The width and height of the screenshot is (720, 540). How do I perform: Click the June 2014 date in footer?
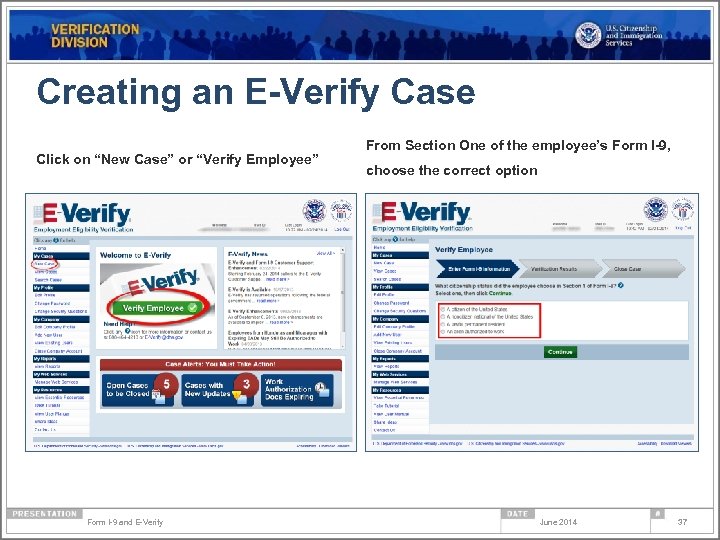pyautogui.click(x=558, y=522)
